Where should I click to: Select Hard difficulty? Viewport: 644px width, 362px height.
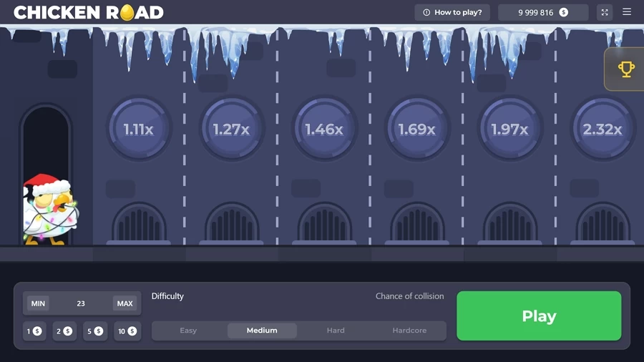pyautogui.click(x=336, y=331)
